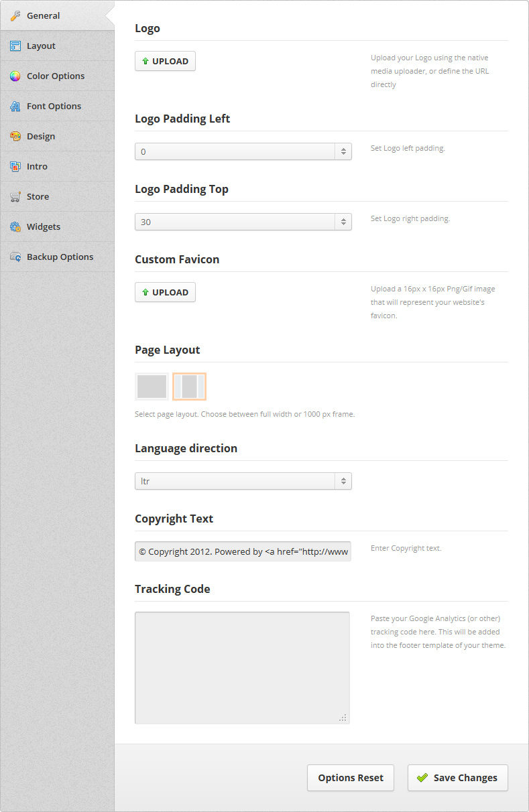Click inside the Tracking Code text area
Image resolution: width=529 pixels, height=812 pixels.
click(242, 668)
